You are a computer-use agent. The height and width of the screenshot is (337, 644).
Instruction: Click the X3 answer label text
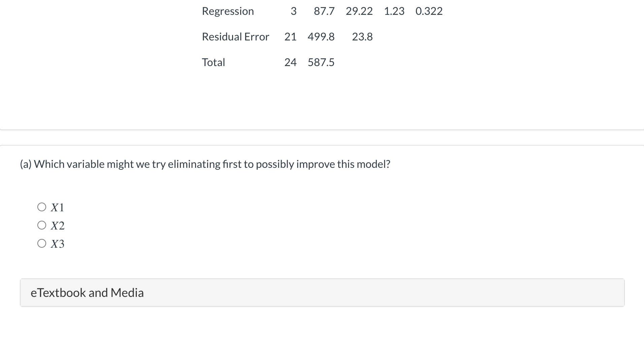(58, 244)
